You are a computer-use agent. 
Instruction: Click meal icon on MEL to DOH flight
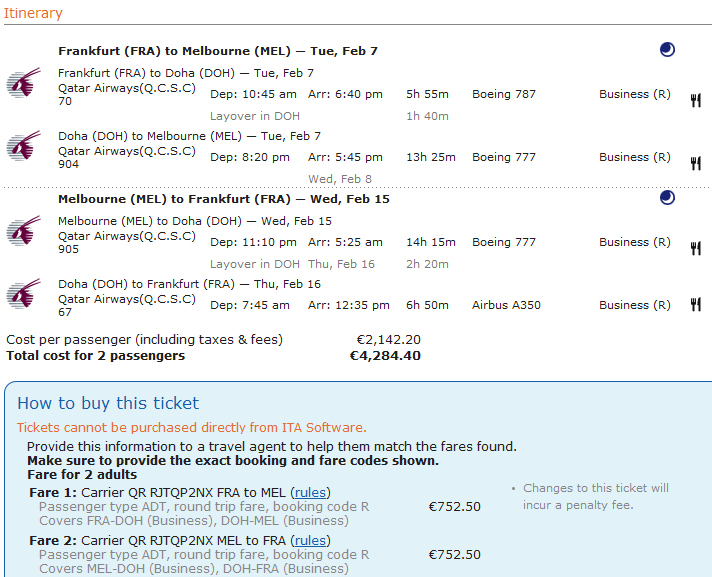click(x=696, y=248)
